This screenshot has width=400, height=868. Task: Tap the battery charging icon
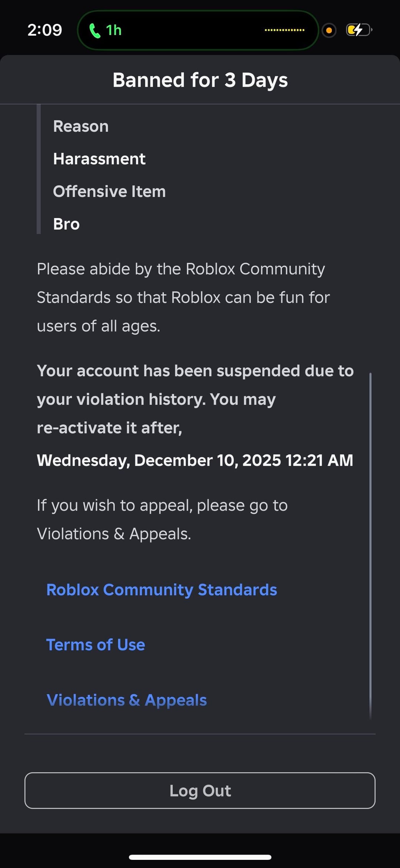tap(359, 30)
